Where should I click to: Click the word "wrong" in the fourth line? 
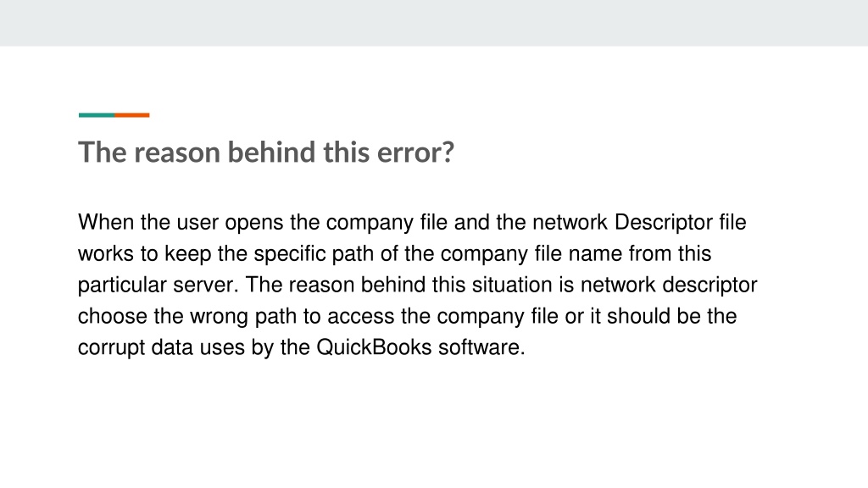[219, 317]
